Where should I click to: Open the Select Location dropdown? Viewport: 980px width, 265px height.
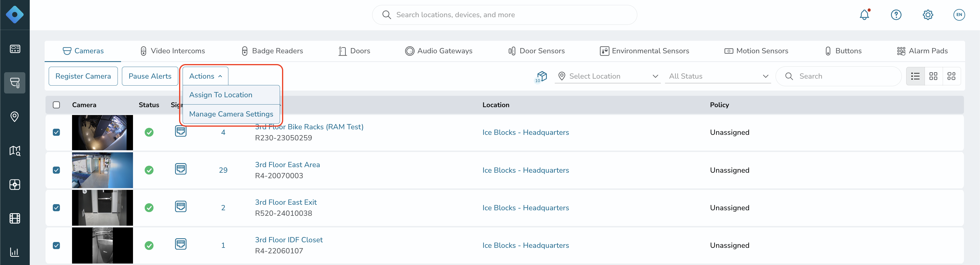point(608,76)
